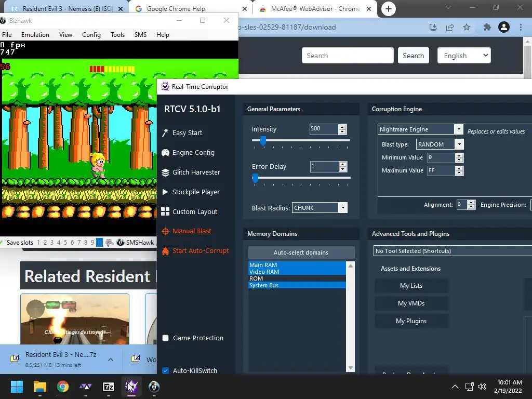This screenshot has width=532, height=399.
Task: Click Auto-select domains button
Action: 301,252
